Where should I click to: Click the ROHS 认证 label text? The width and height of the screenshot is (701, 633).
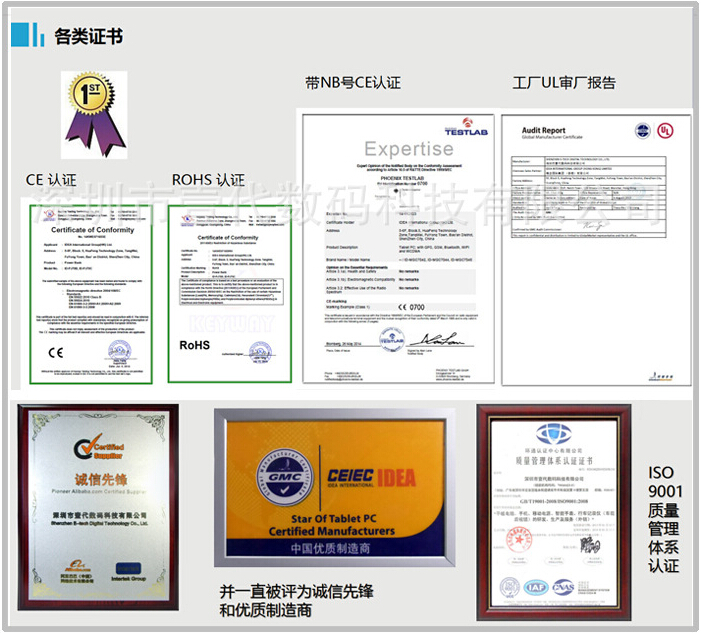pos(208,180)
